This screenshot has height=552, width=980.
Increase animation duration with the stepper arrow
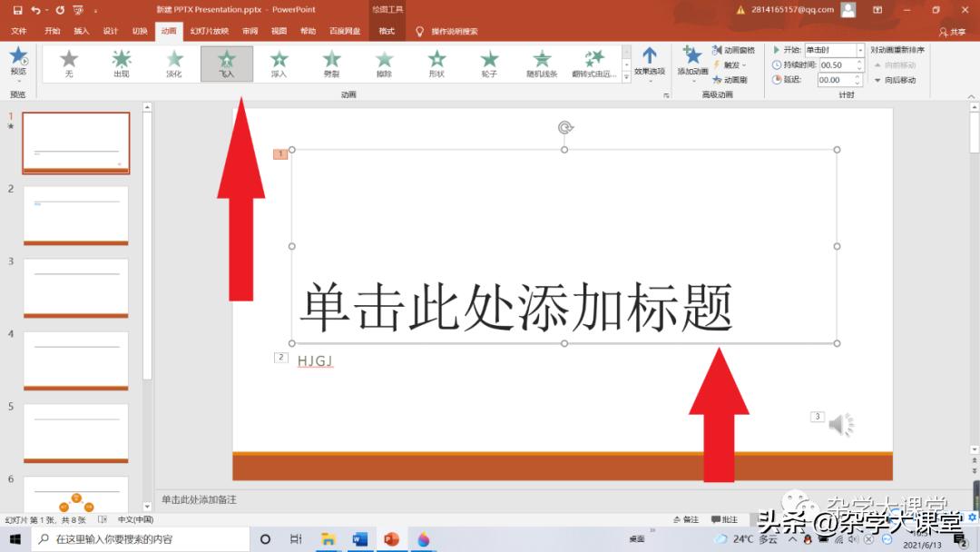click(x=858, y=60)
